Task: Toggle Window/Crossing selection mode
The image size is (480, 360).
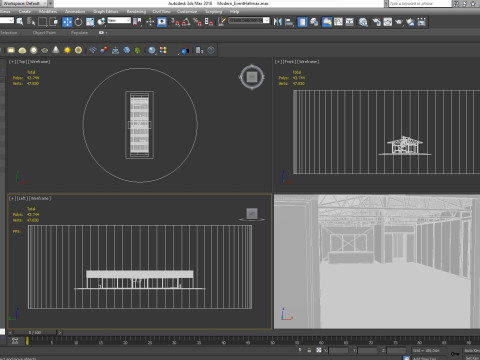Action: point(54,22)
